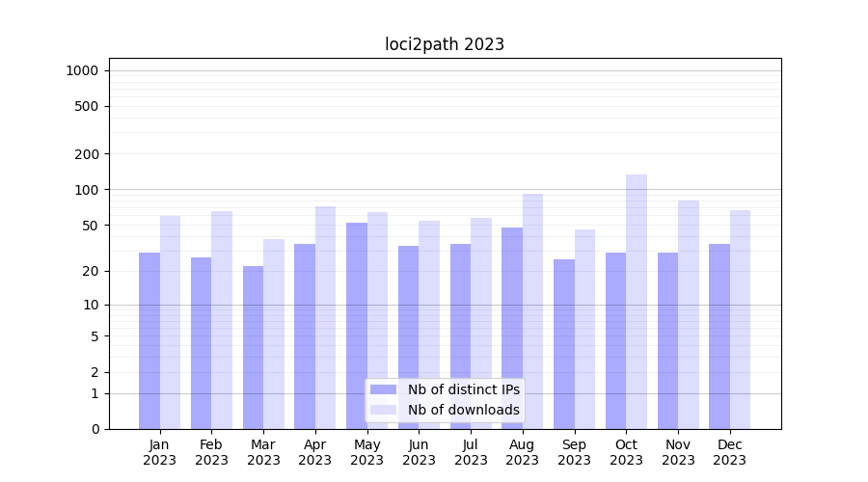Click the 'Nb of distinct IPs' legend swatch
The height and width of the screenshot is (482, 868).
click(x=383, y=389)
